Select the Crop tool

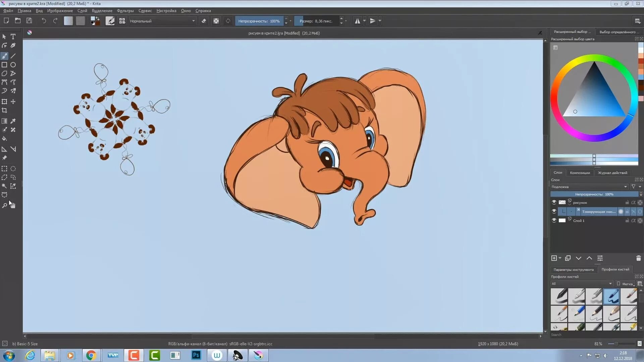[x=4, y=110]
